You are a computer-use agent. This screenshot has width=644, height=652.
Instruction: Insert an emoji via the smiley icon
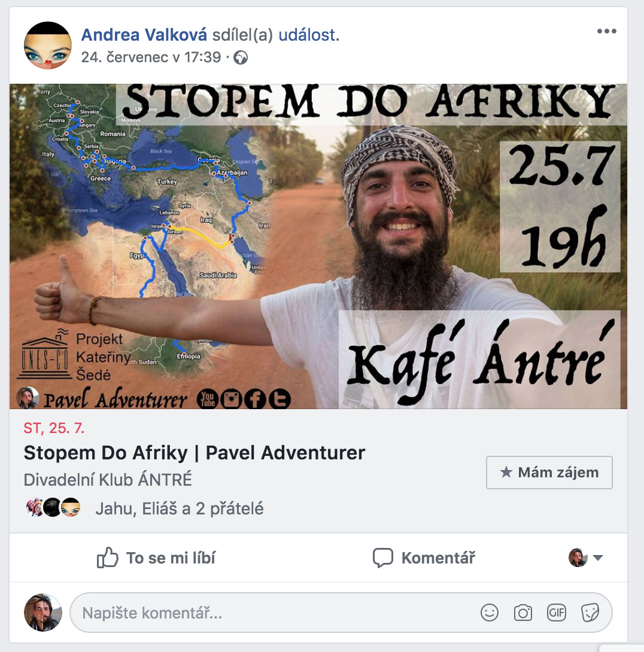pos(489,613)
